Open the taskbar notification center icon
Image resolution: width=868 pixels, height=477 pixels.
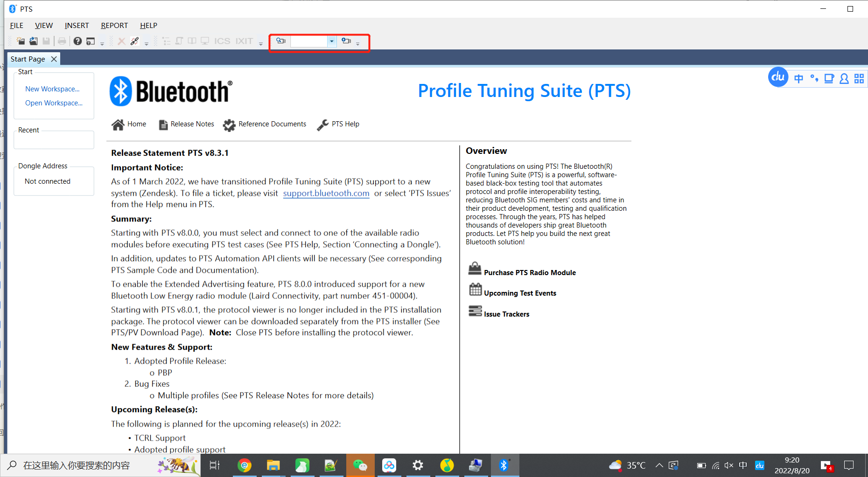point(849,465)
